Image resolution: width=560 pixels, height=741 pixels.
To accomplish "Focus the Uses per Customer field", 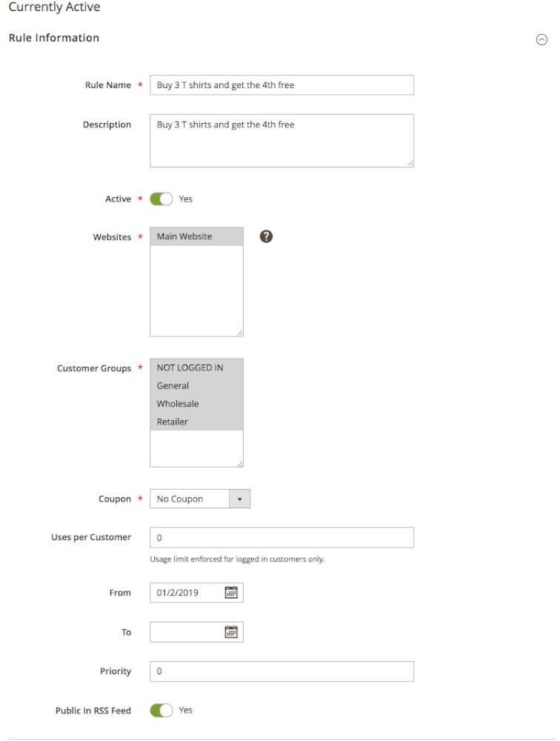I will pyautogui.click(x=281, y=537).
